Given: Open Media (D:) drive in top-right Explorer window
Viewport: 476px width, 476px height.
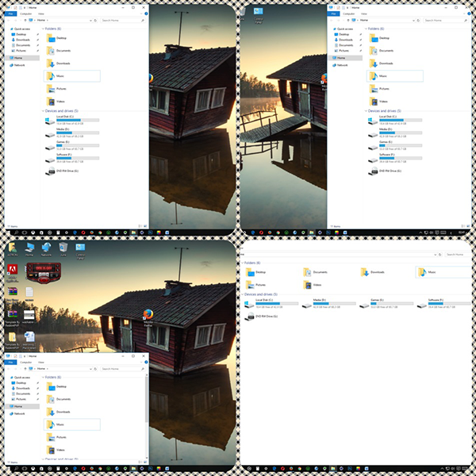Looking at the screenshot, I should coord(395,133).
